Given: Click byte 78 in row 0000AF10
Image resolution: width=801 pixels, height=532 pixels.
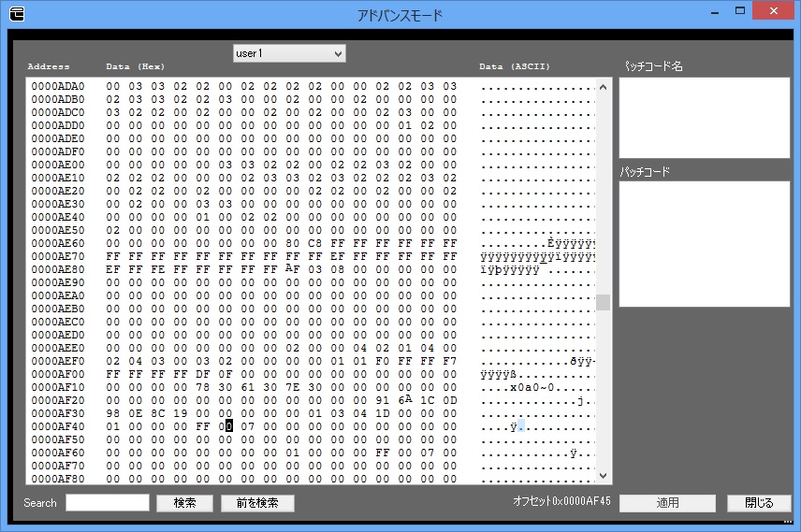Looking at the screenshot, I should click(x=203, y=387).
